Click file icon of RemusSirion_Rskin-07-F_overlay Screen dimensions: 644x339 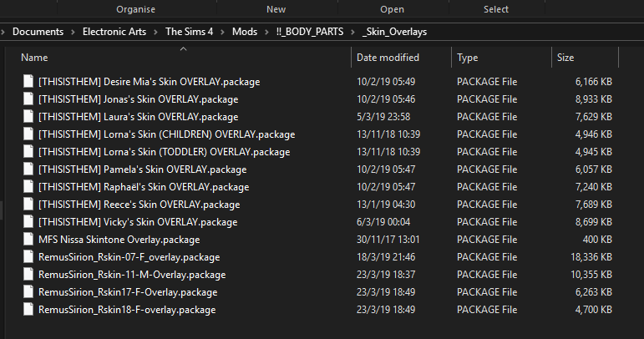[x=28, y=257]
